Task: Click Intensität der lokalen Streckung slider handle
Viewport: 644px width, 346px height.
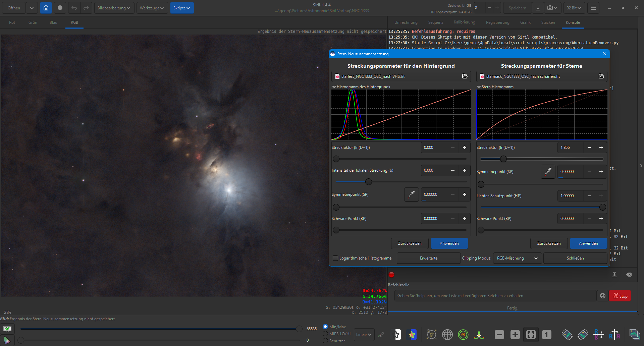Action: (x=369, y=182)
